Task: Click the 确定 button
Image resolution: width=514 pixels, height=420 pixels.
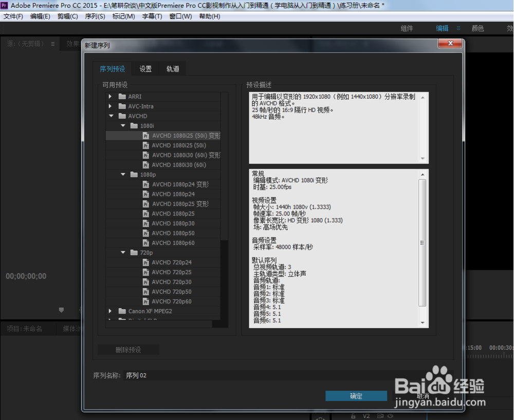Action: [356, 396]
